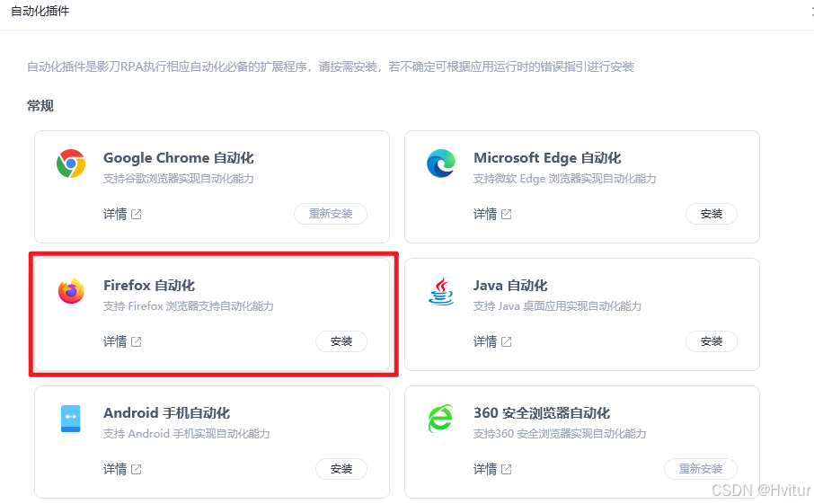This screenshot has height=504, width=814.
Task: Open 详情 link for Firefox 自动化
Action: (115, 341)
